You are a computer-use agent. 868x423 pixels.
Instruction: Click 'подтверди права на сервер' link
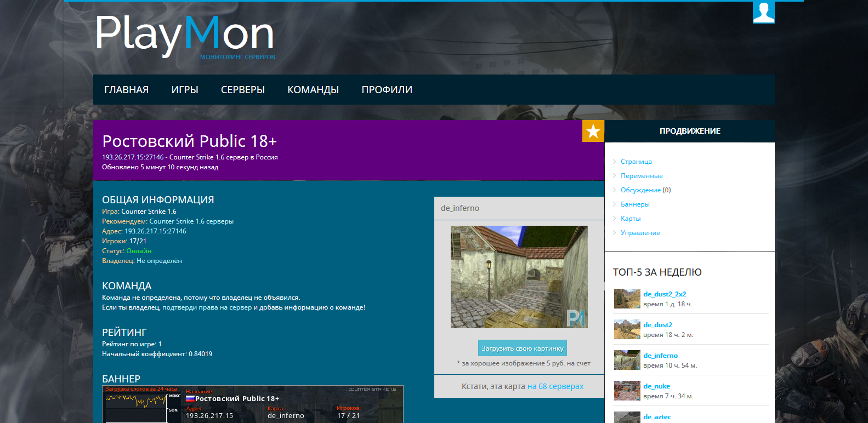207,307
